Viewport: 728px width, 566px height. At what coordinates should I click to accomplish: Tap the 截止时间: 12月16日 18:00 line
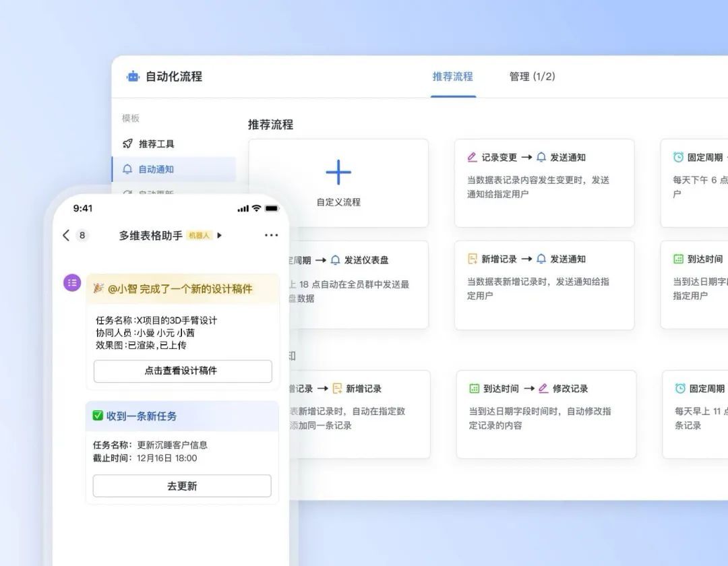[x=145, y=458]
